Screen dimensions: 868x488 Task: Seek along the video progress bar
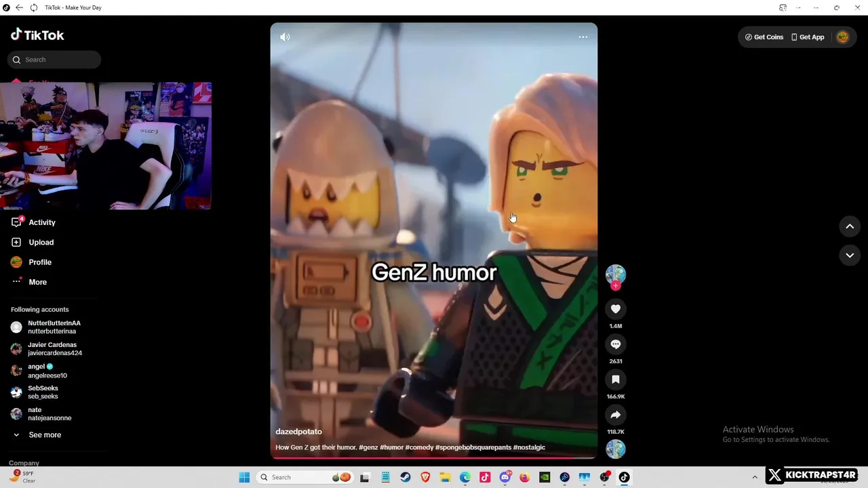tap(434, 457)
